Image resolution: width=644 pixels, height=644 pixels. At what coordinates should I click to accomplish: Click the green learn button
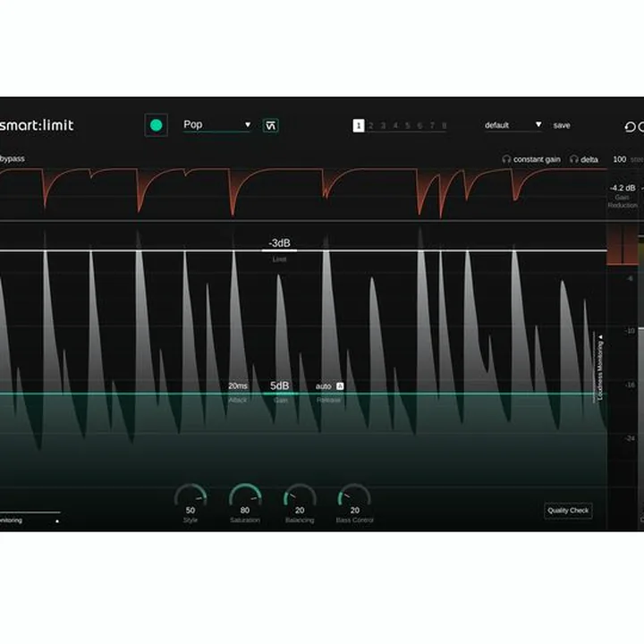(x=156, y=125)
